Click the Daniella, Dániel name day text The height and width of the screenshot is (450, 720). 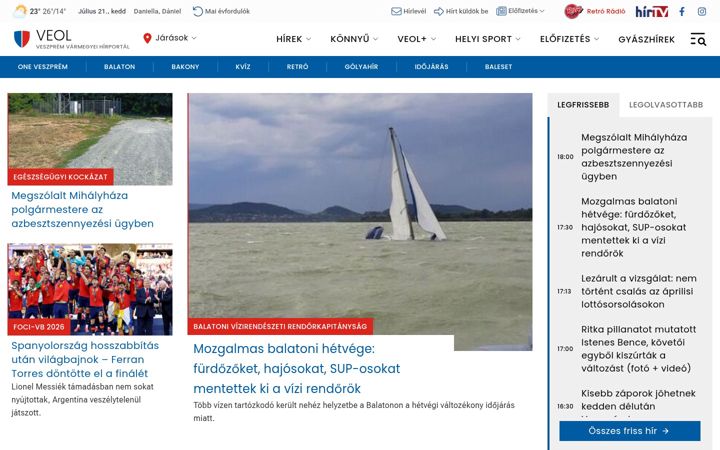point(158,11)
